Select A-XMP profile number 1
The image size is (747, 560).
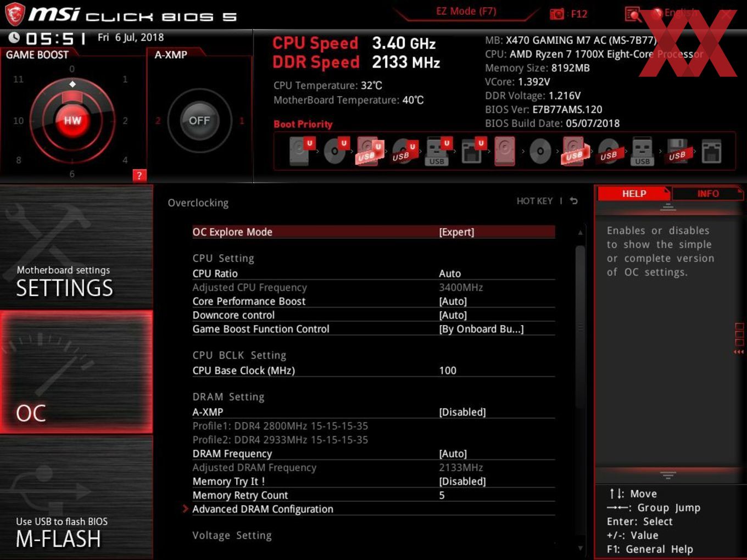click(x=242, y=121)
